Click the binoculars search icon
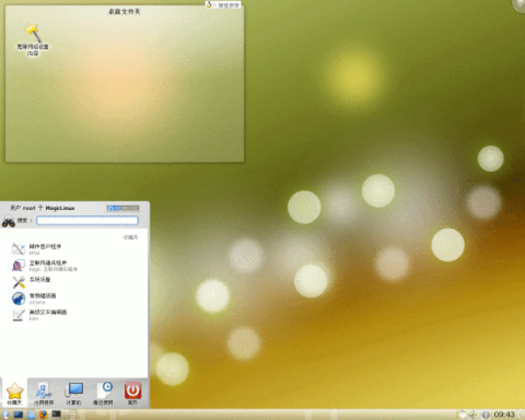 point(9,221)
